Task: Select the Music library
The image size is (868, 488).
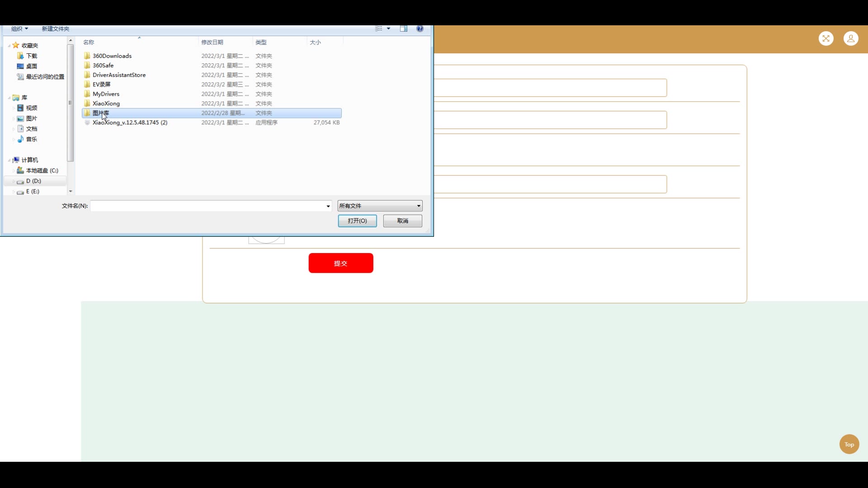Action: [x=31, y=139]
